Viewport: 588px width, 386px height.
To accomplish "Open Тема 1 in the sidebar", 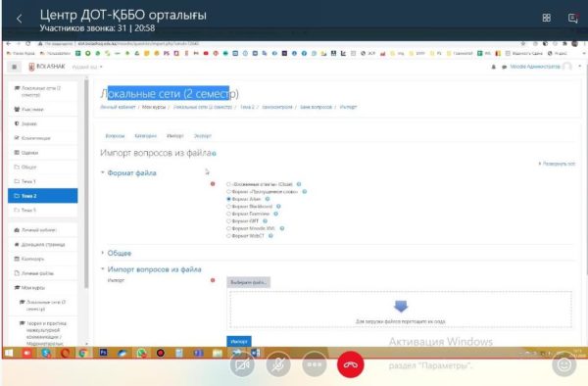I will coord(43,181).
